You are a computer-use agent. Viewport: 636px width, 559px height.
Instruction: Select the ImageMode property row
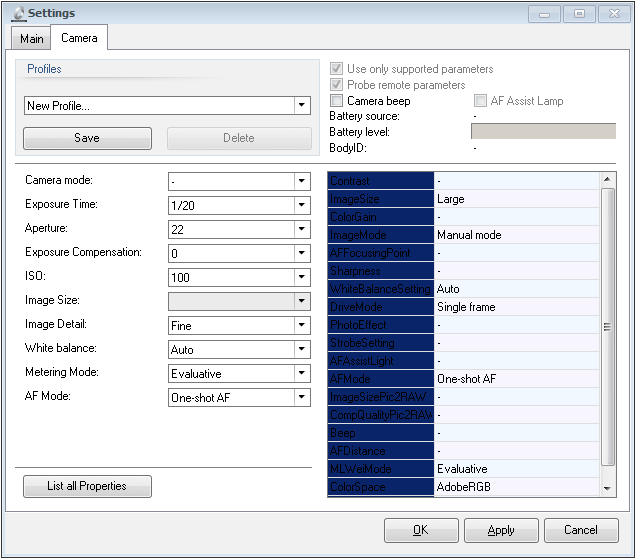pos(463,235)
